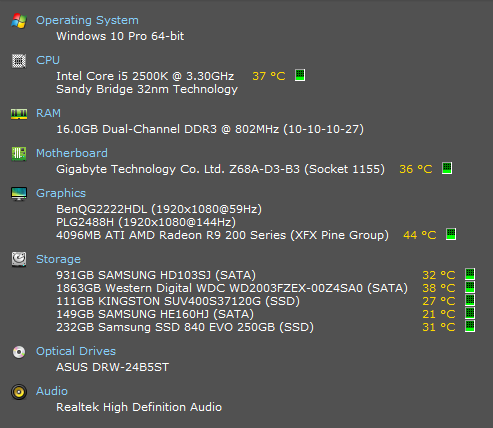Click the RAM memory stick icon
Screen dimensions: 493x428
(19, 114)
